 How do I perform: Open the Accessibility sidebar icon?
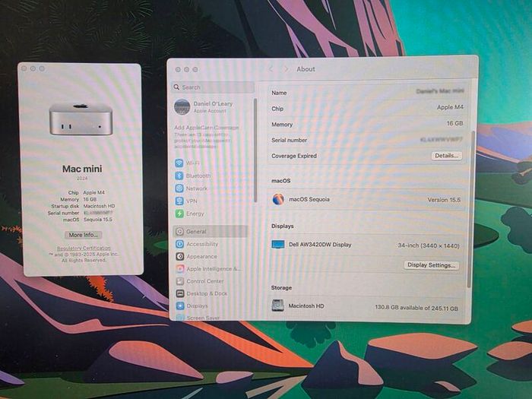[180, 244]
